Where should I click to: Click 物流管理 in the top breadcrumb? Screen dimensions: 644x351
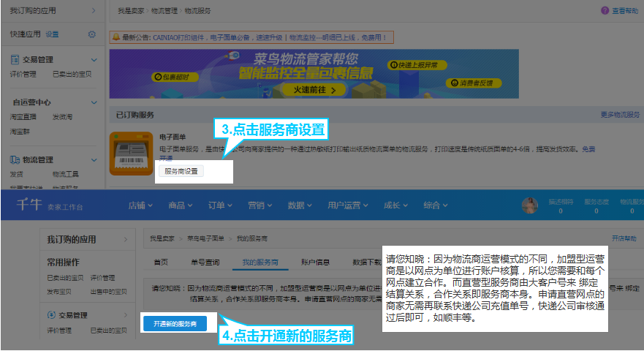(x=164, y=11)
